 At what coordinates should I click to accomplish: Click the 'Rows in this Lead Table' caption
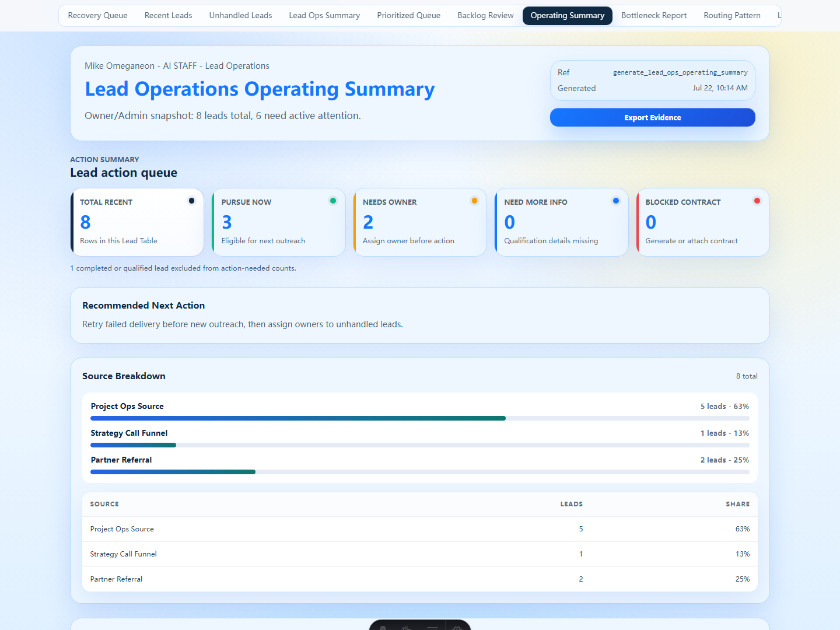118,241
